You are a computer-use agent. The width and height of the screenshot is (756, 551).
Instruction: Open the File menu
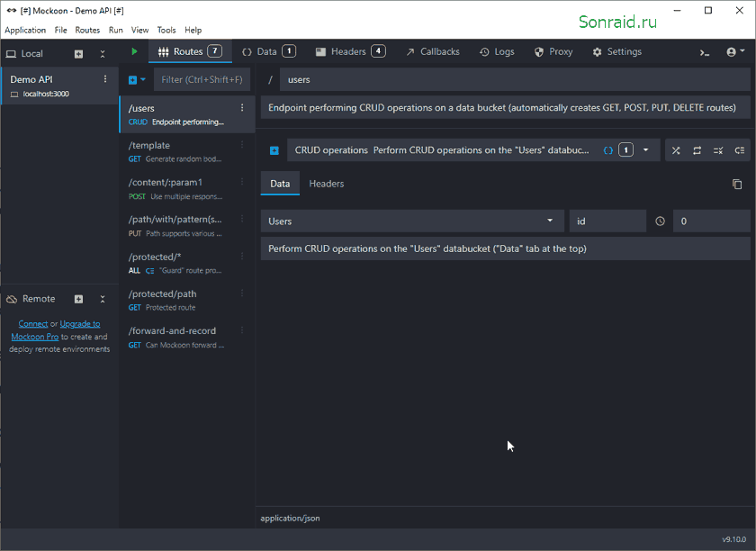[x=61, y=30]
